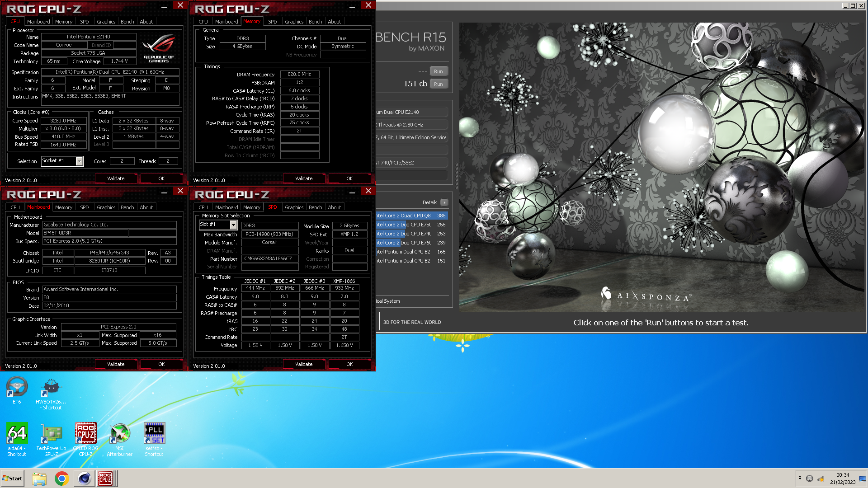
Task: Minimize the CPU-Z Mainboard window
Action: click(x=164, y=192)
